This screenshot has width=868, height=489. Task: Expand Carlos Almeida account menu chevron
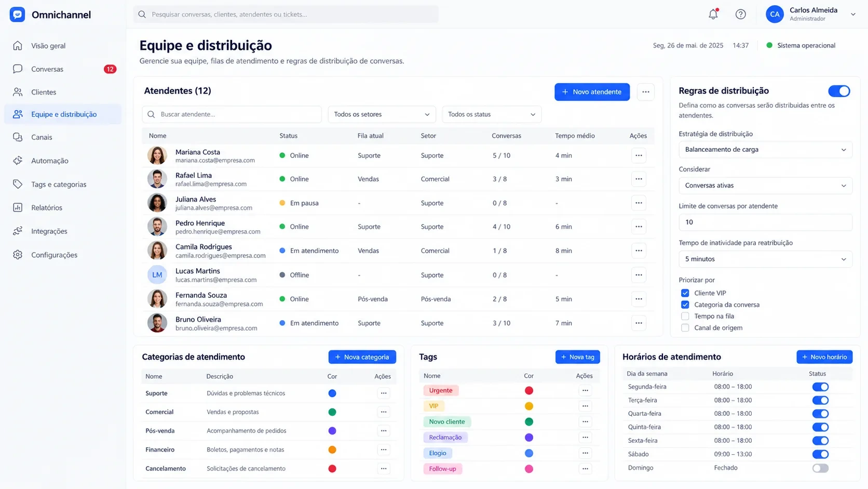(x=853, y=15)
